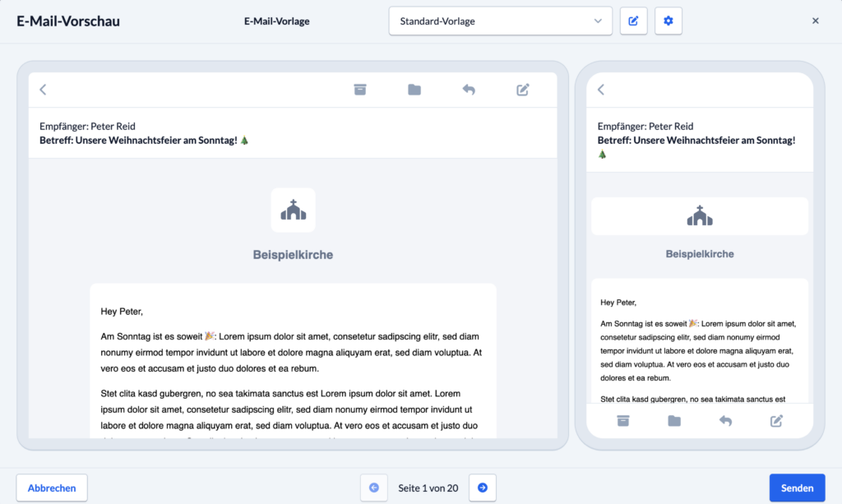This screenshot has height=504, width=842.
Task: Open the Standard-Vorlage template dropdown
Action: click(501, 21)
